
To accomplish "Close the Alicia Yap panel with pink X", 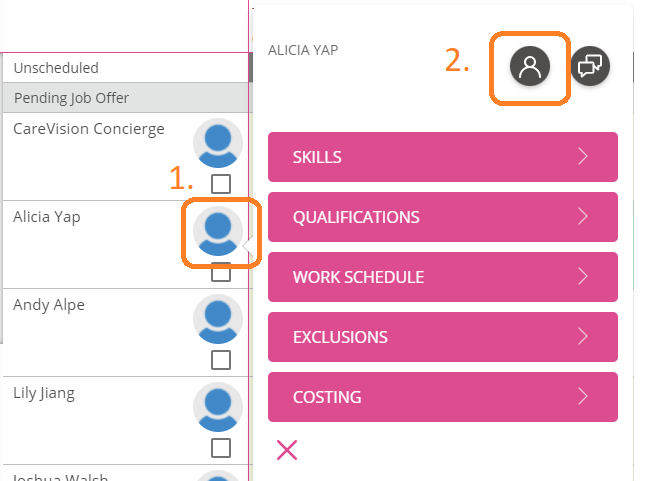I will (287, 450).
